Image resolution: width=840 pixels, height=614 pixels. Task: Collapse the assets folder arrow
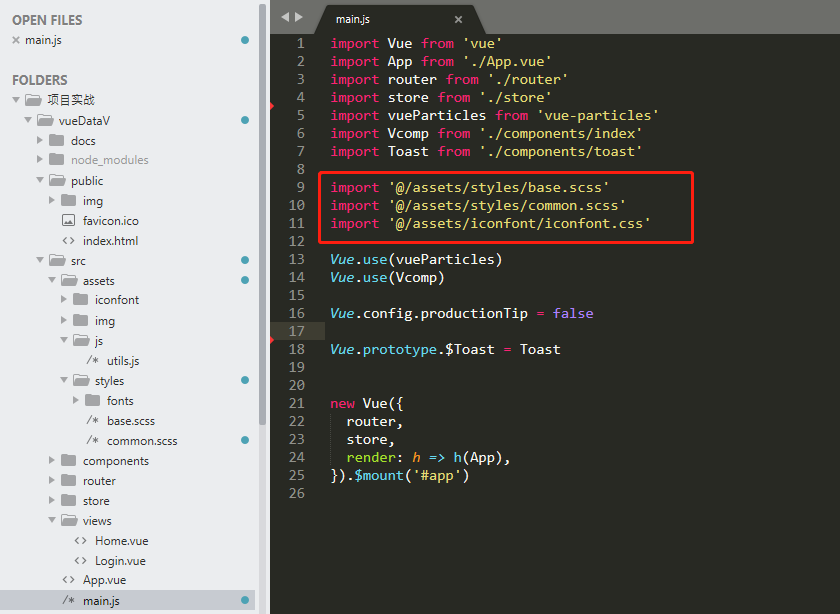click(52, 280)
